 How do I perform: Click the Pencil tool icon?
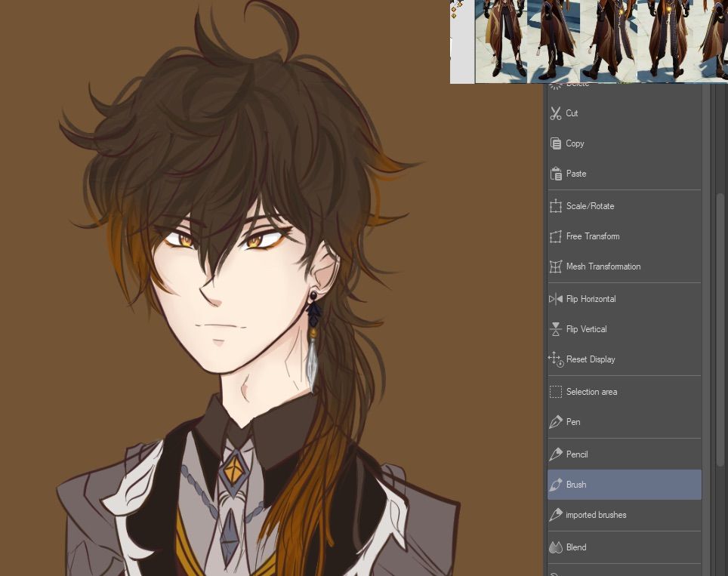pyautogui.click(x=556, y=454)
